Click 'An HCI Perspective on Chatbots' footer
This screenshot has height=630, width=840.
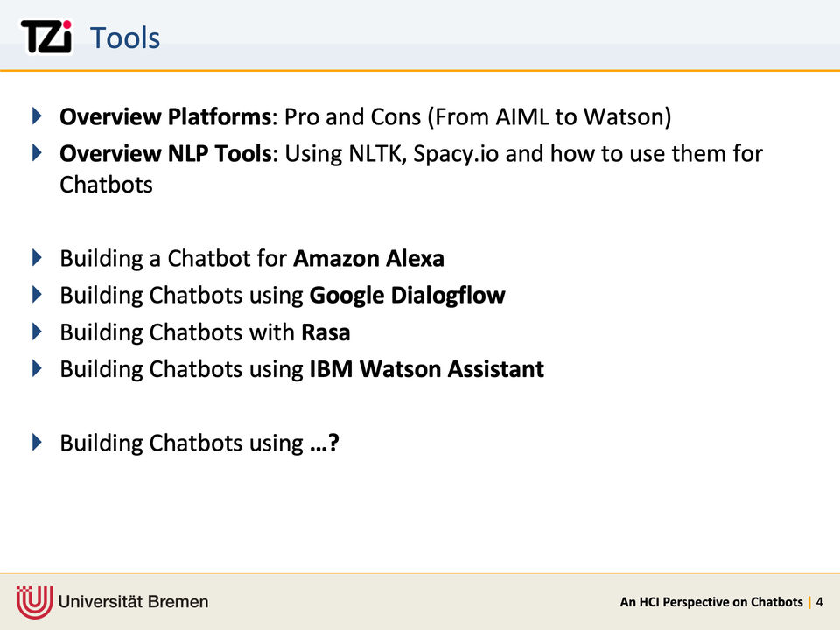710,602
